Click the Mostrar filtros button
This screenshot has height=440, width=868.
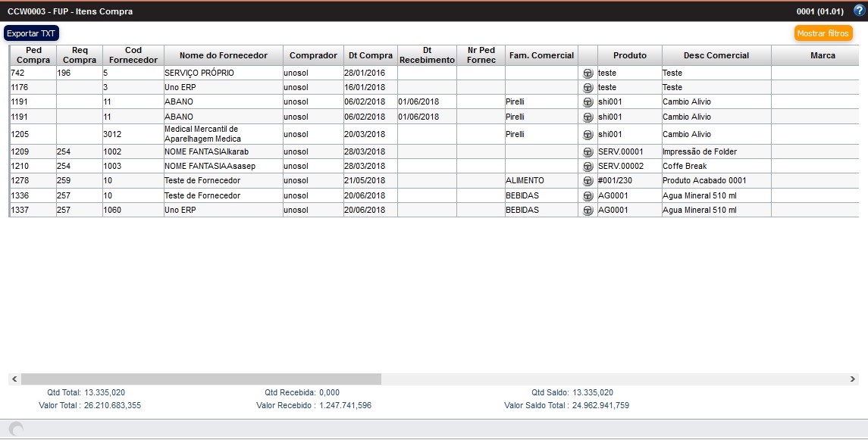(x=823, y=33)
